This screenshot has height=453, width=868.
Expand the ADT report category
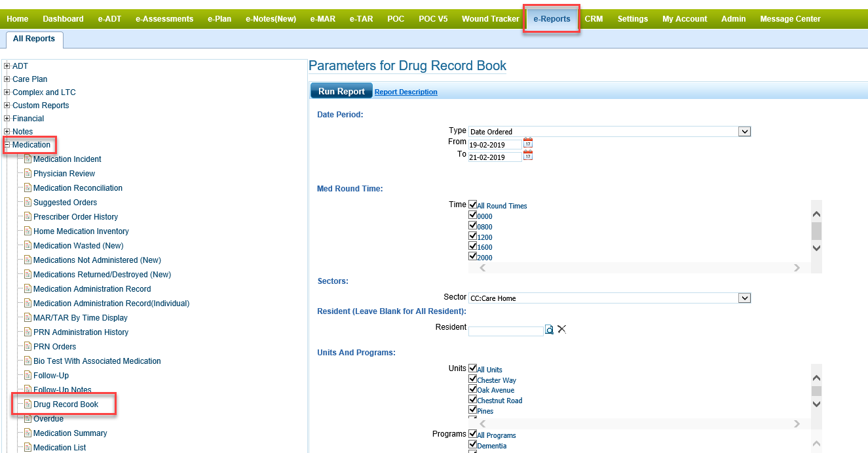click(x=7, y=66)
